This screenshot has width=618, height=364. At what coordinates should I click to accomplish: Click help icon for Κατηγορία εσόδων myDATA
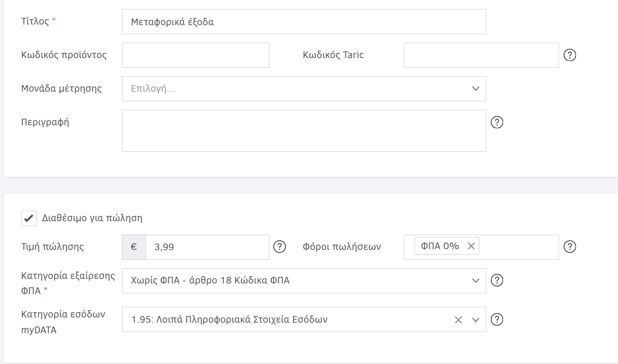497,320
